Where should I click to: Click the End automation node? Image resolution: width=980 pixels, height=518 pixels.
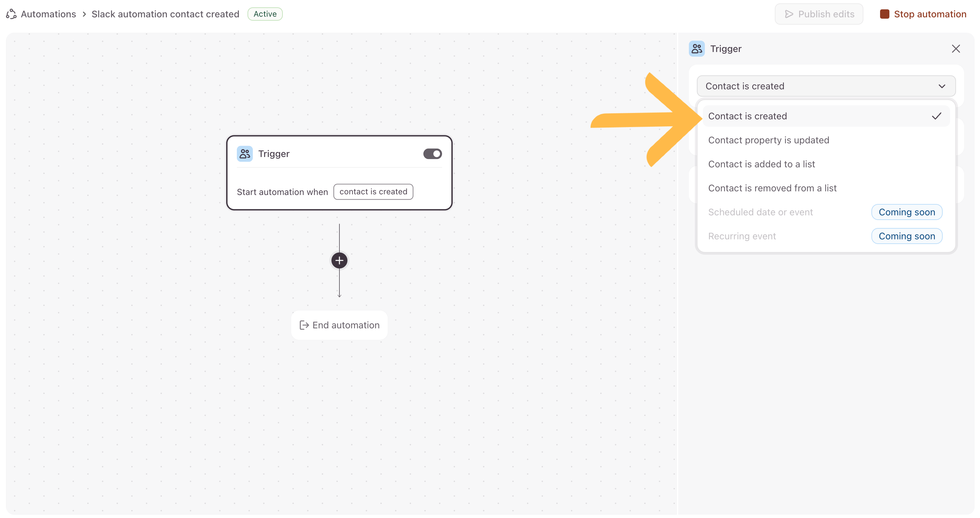pyautogui.click(x=339, y=325)
